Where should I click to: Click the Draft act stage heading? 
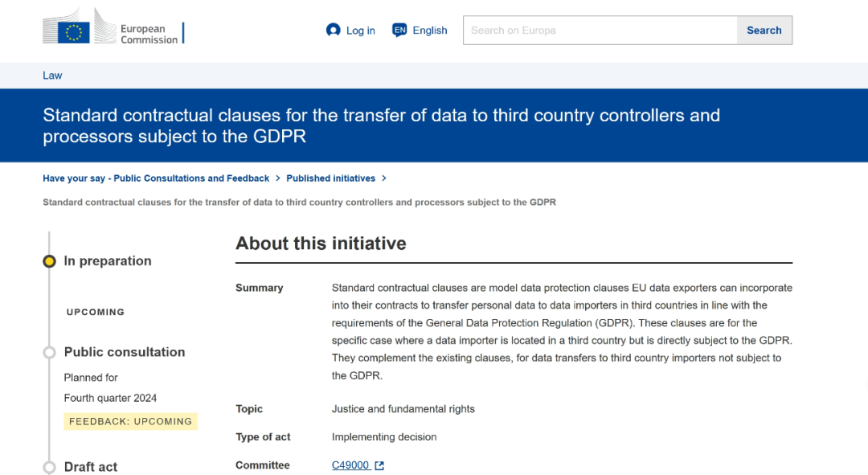point(91,467)
